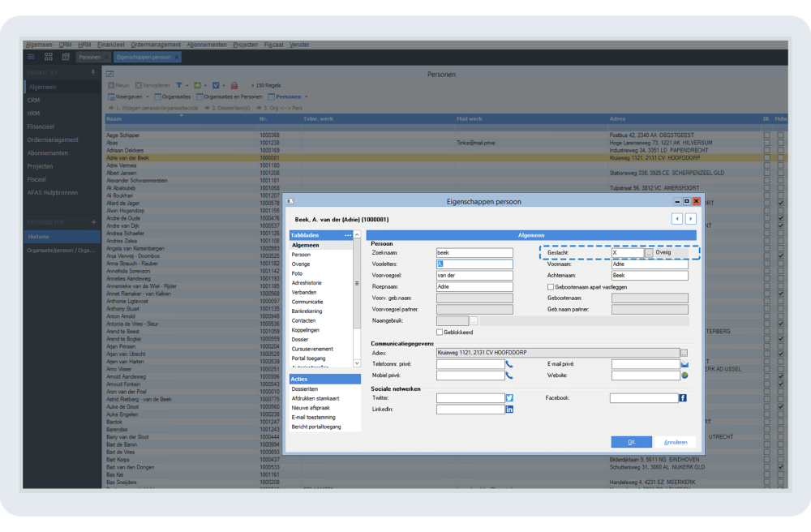Open the CRM menu in the menu bar

point(65,45)
